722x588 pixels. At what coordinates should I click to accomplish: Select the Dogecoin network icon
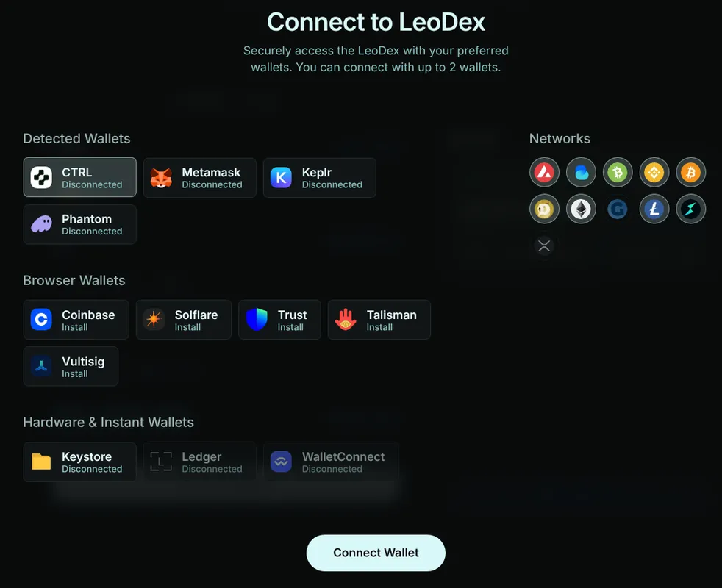point(544,209)
